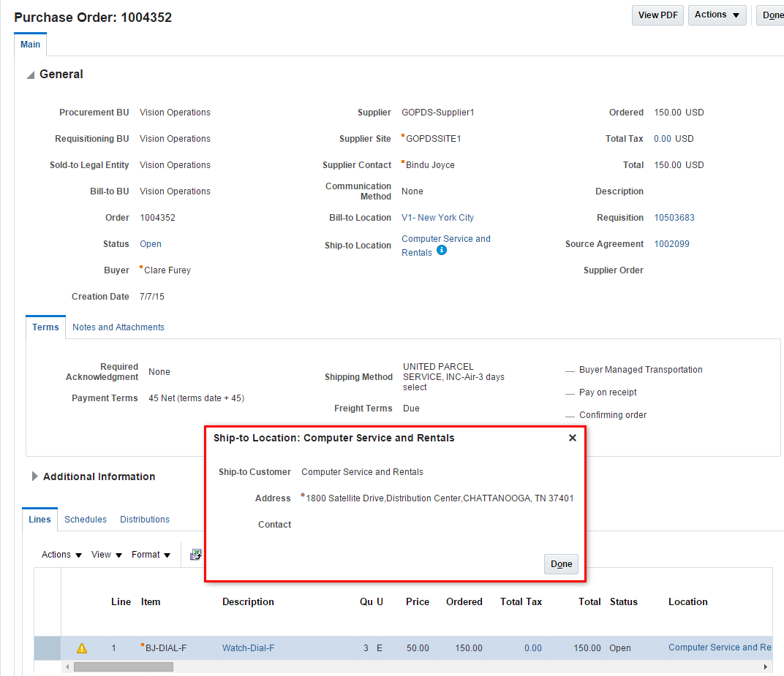Expand the Additional Information section
Screen dimensions: 784x676
(x=34, y=476)
